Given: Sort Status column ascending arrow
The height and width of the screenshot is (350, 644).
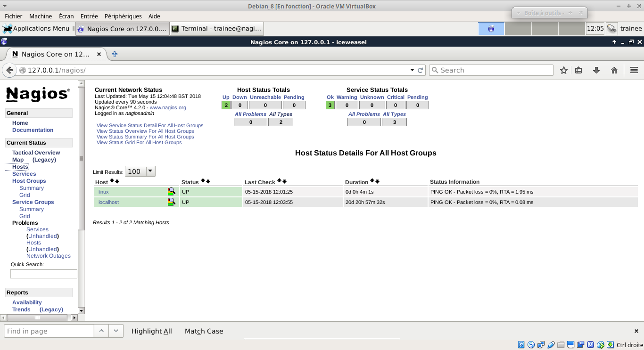Looking at the screenshot, I should point(203,181).
